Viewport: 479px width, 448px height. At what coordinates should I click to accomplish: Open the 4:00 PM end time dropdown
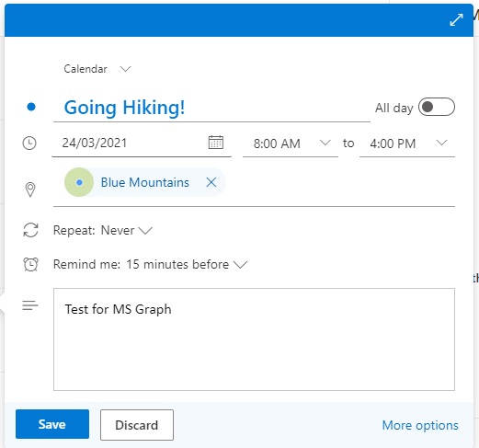click(407, 144)
